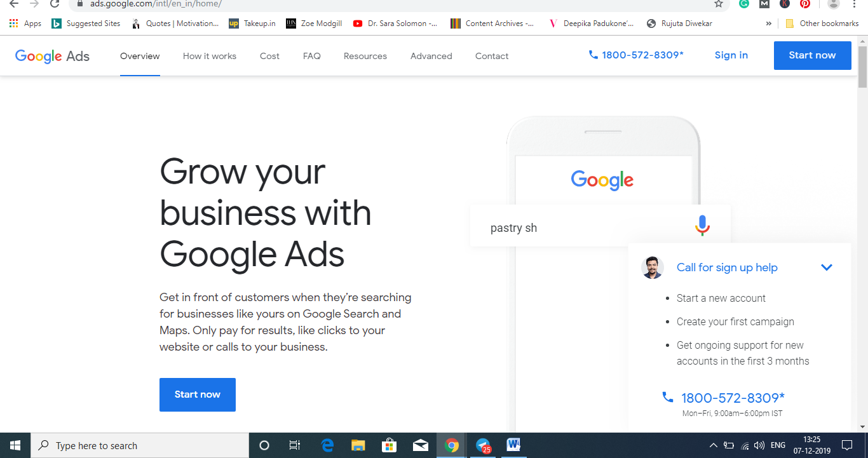The image size is (868, 458).
Task: Click the browser address bar URL
Action: click(156, 4)
